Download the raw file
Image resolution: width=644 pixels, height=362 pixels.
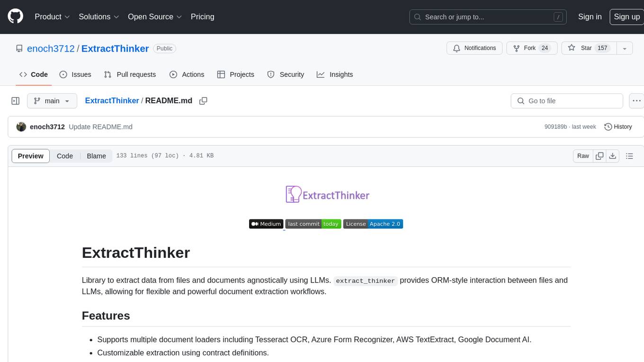(612, 156)
